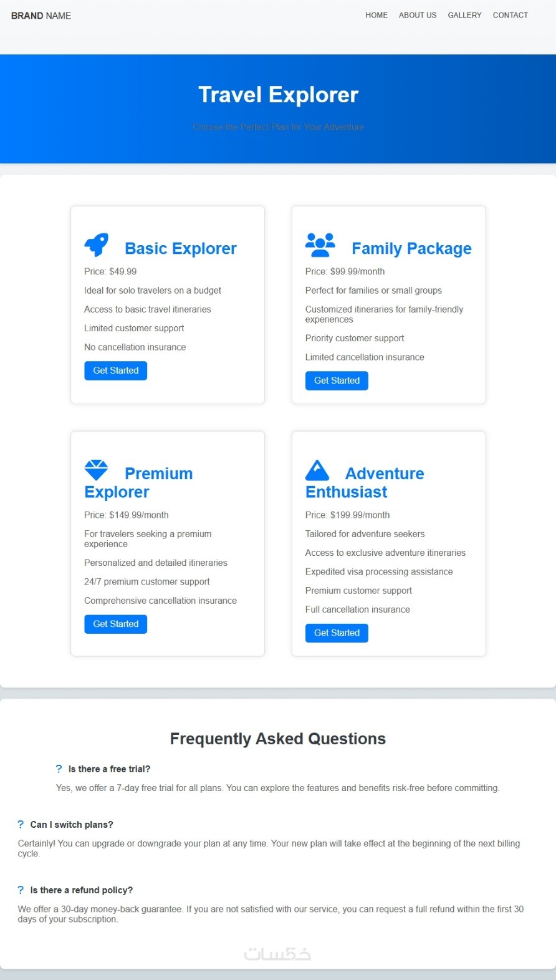
Task: Click the diamond gem icon for Premium Explorer
Action: click(x=97, y=470)
